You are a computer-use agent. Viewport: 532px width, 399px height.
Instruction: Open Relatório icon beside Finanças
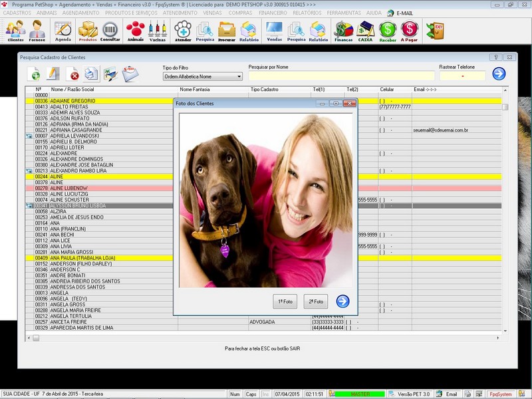pos(319,31)
